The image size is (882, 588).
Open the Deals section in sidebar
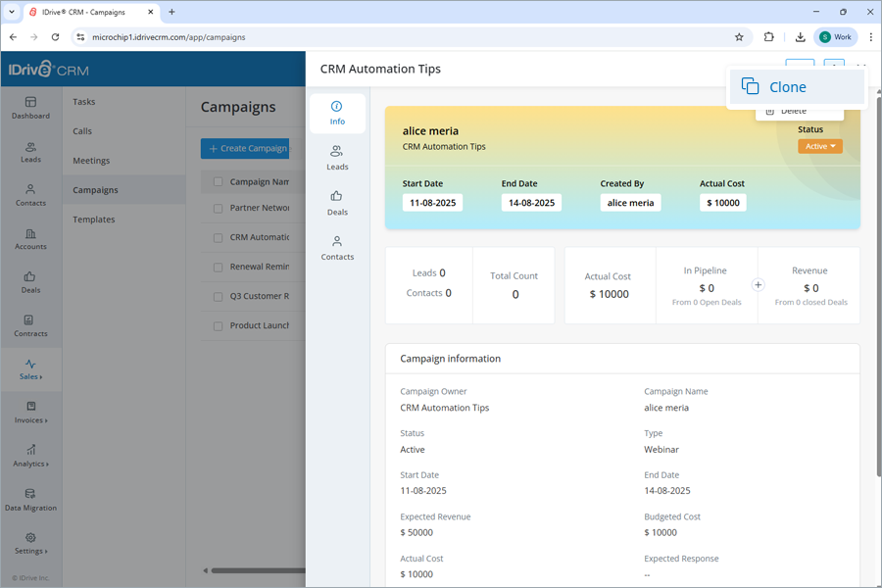(x=30, y=284)
